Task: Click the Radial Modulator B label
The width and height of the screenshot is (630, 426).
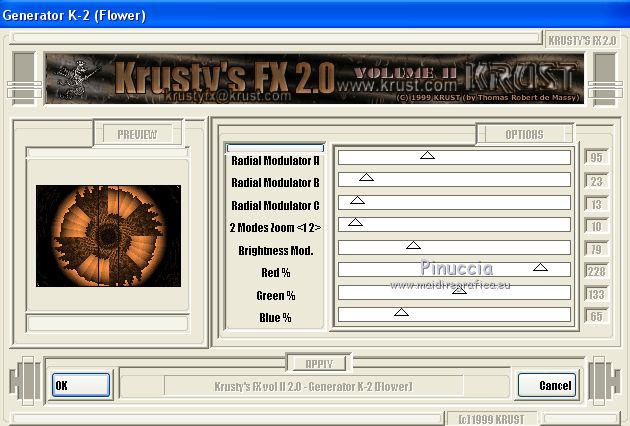Action: click(x=275, y=183)
